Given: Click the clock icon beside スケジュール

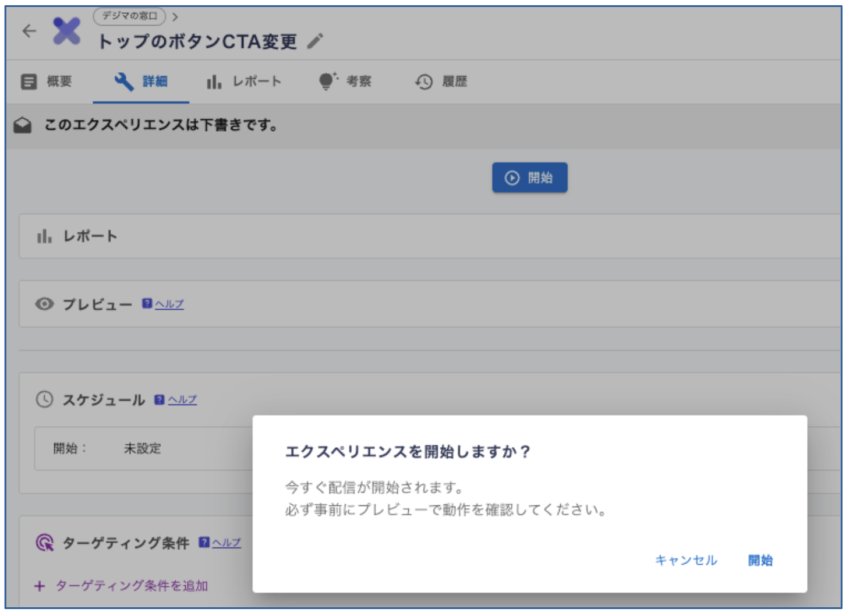Looking at the screenshot, I should [44, 399].
